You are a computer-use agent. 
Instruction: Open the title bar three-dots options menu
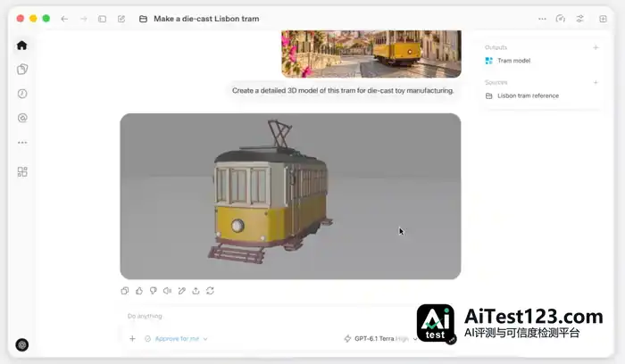(x=542, y=19)
